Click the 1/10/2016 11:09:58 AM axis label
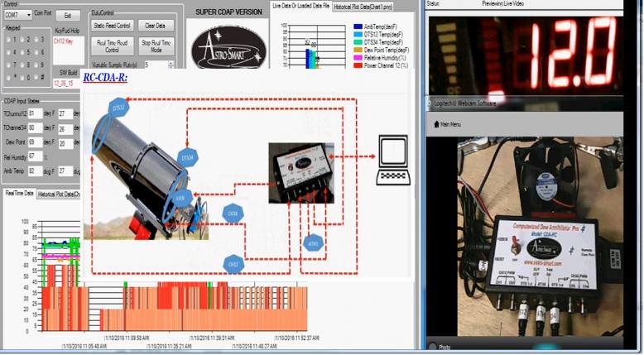 point(127,338)
